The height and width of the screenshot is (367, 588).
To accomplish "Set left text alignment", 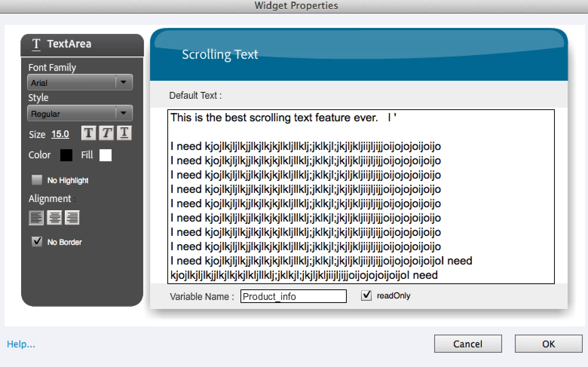I will point(36,217).
